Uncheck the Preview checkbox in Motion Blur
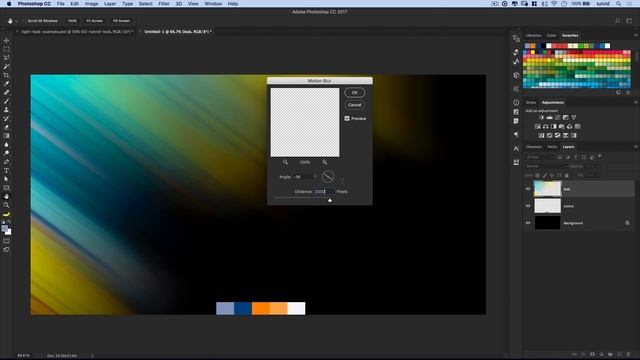 347,118
